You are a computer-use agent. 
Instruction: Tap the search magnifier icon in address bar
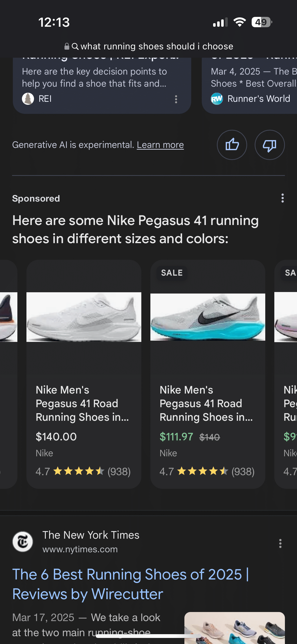75,46
